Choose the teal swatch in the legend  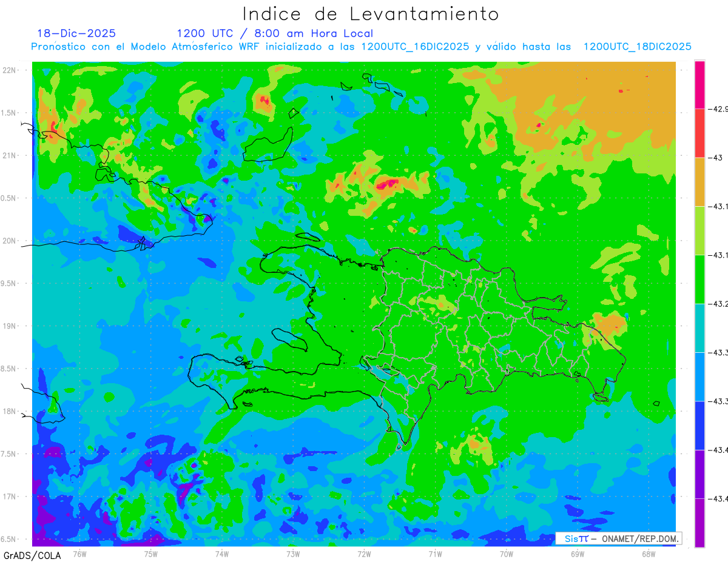(699, 328)
